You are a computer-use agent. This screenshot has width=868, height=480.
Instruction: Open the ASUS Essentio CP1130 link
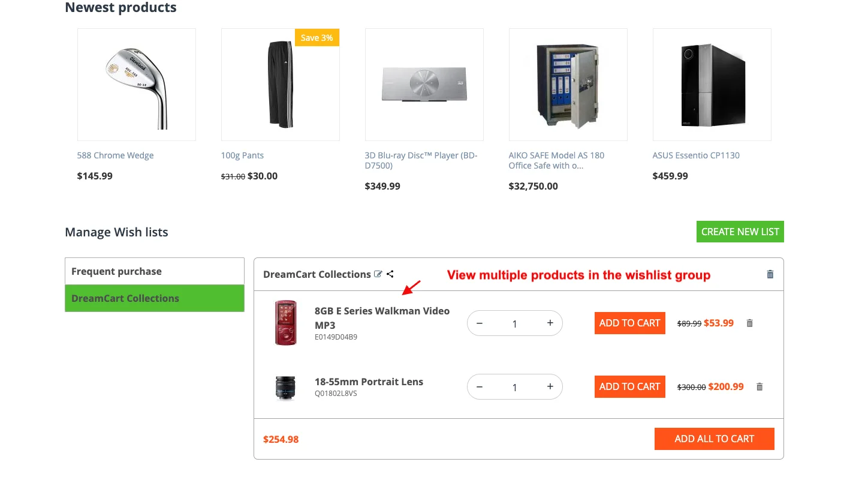[696, 155]
